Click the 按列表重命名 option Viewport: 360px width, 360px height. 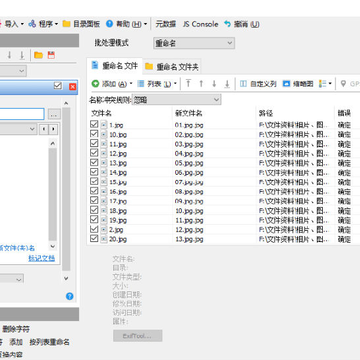click(x=50, y=342)
